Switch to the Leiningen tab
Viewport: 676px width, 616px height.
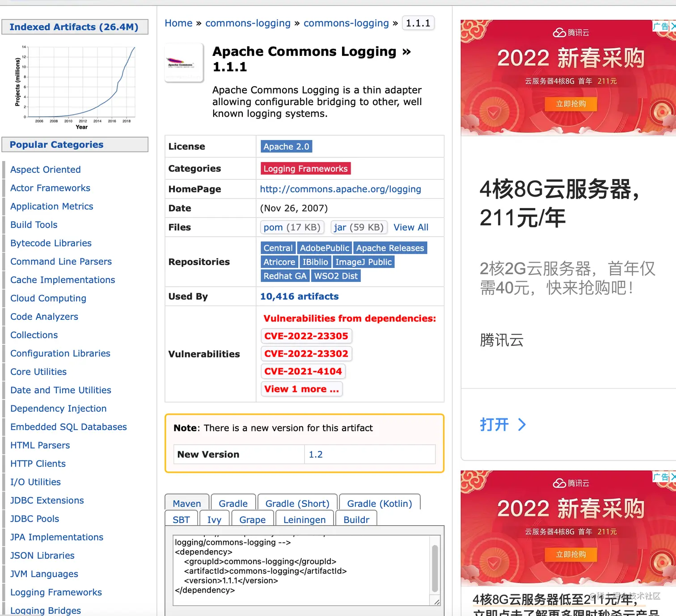click(x=304, y=519)
